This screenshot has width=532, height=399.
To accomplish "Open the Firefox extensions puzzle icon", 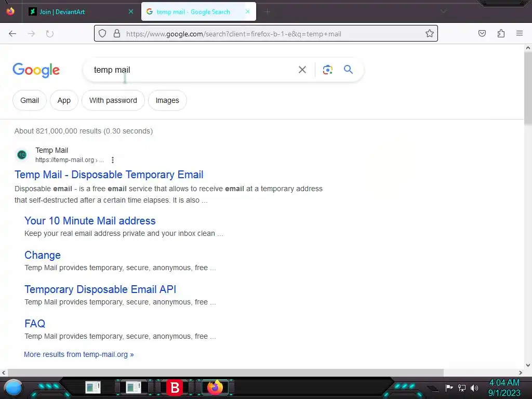I will (501, 33).
